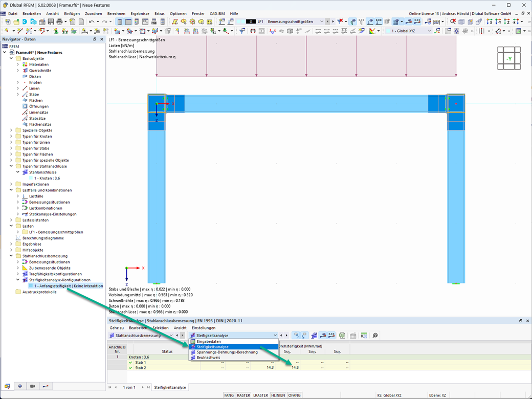
Task: Click the new member line tool icon
Action: [29, 31]
